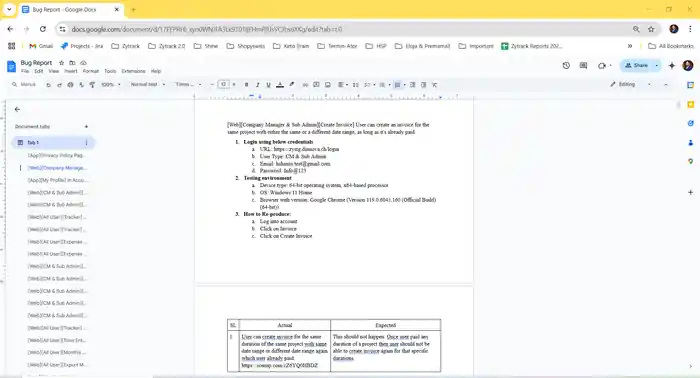Image resolution: width=700 pixels, height=378 pixels.
Task: Activate the paint format tool
Action: point(92,85)
